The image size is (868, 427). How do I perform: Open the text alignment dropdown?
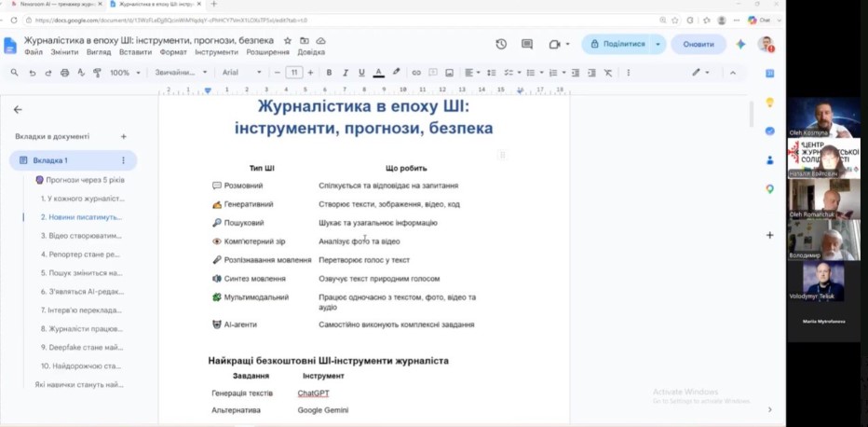472,73
